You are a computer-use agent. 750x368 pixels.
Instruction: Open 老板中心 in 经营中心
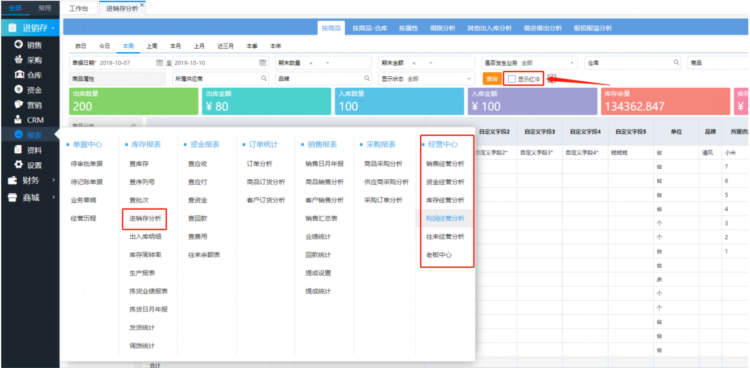coord(439,255)
